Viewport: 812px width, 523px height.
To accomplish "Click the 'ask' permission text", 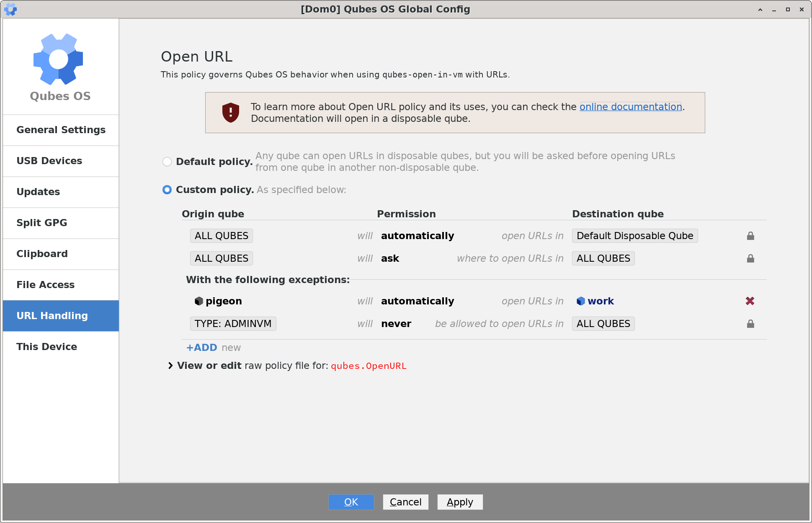I will pos(390,258).
